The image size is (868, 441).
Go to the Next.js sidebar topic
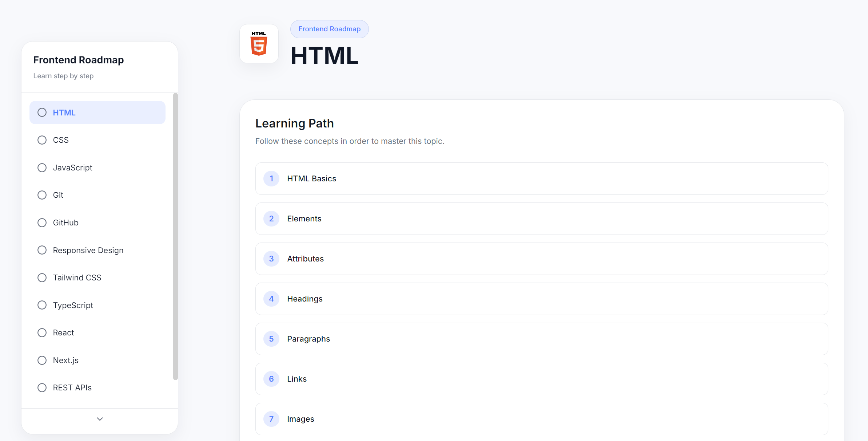(x=97, y=360)
